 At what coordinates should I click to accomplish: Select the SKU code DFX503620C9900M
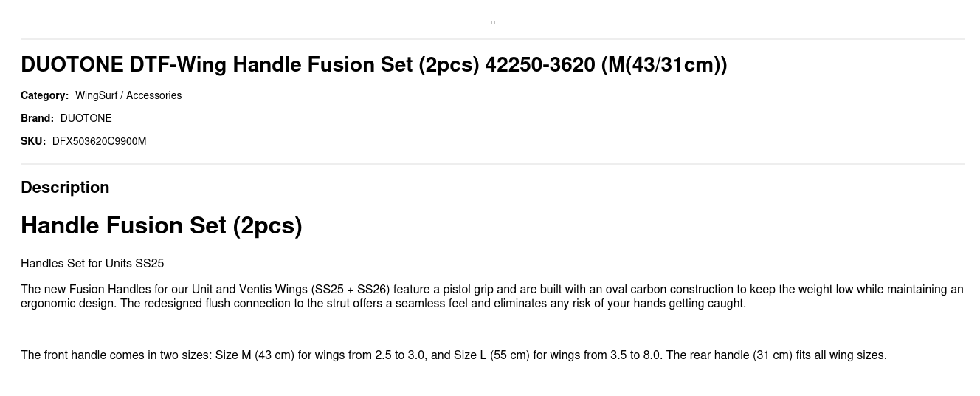click(x=100, y=141)
